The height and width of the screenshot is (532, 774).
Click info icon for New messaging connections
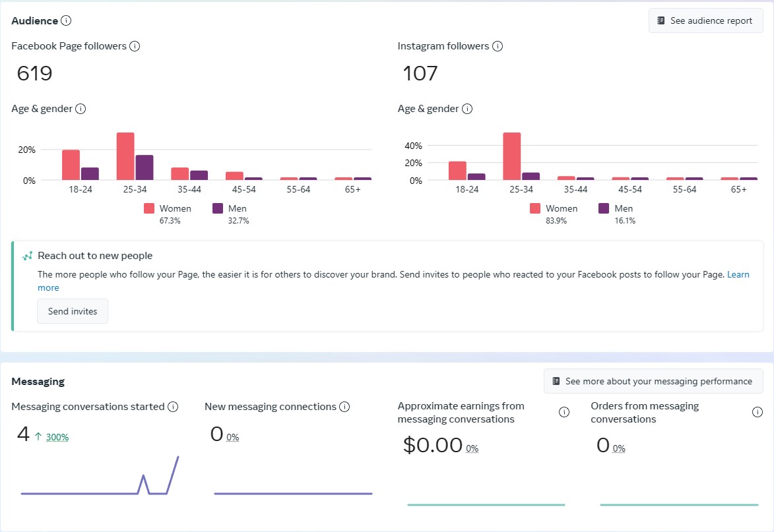point(344,407)
